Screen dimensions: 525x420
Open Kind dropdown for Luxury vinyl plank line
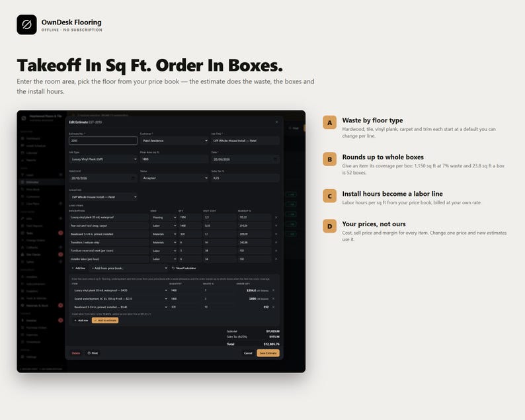tap(164, 218)
